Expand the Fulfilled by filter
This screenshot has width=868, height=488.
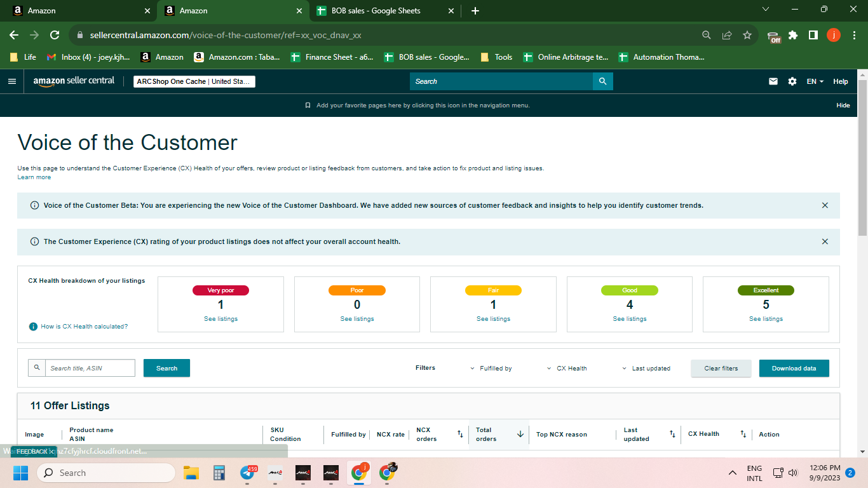point(491,369)
